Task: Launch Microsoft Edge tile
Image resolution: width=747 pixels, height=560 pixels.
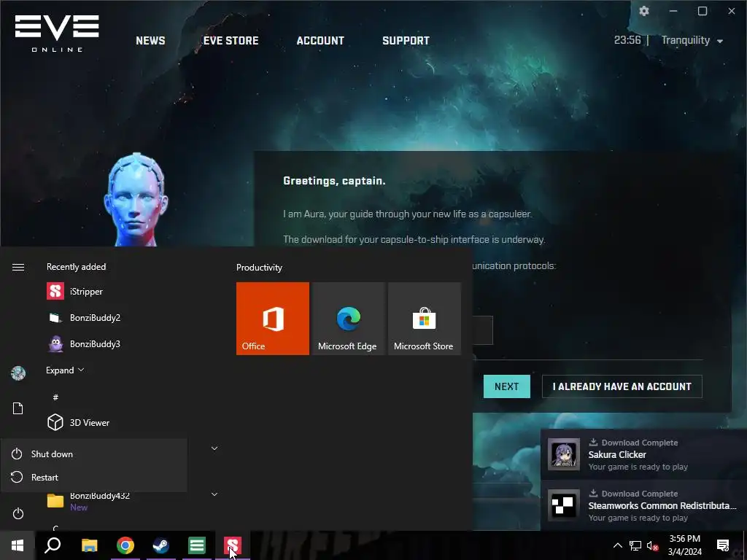Action: coord(348,319)
